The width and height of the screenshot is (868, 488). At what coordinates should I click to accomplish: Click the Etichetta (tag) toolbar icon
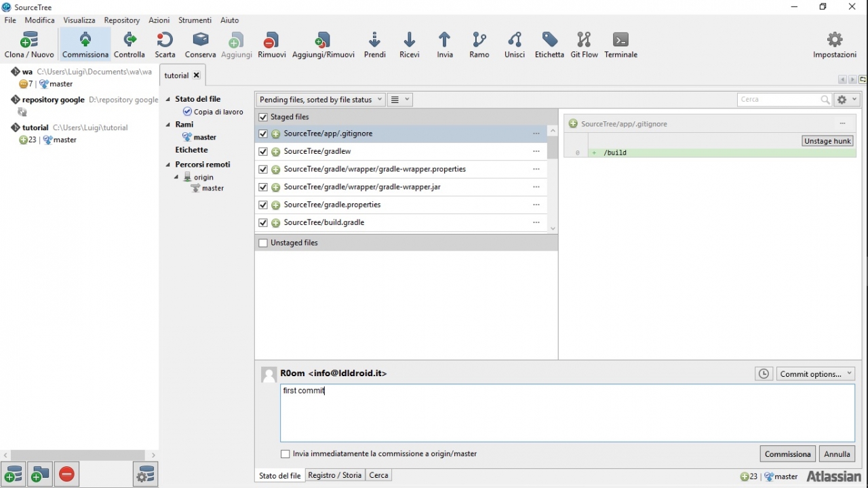(549, 45)
